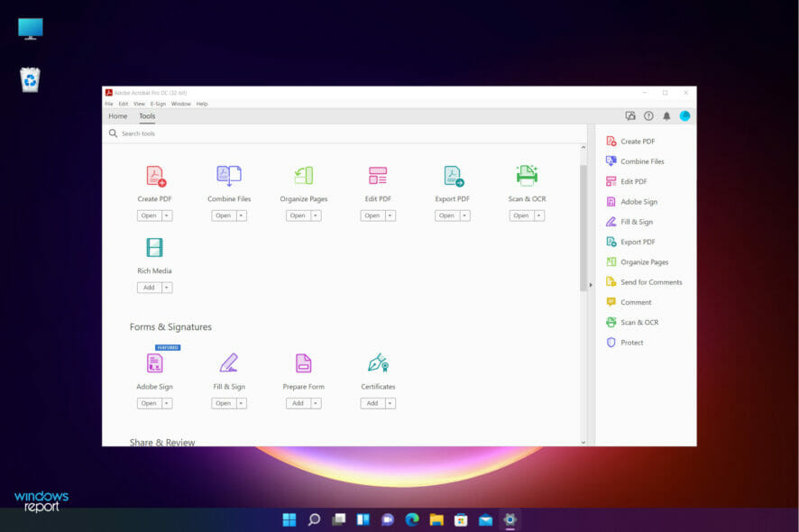The width and height of the screenshot is (799, 532).
Task: Click the Rich Media filmstrip icon
Action: coord(154,248)
